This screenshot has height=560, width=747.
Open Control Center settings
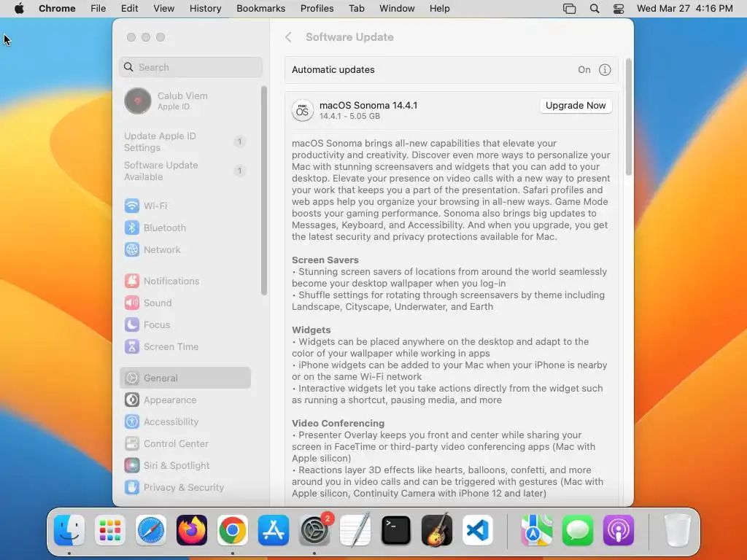pos(185,444)
